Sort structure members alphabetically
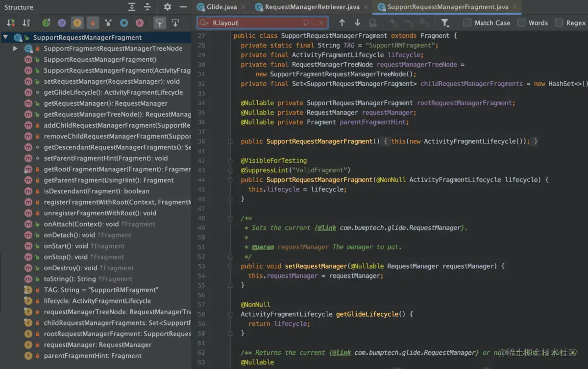 tap(26, 23)
